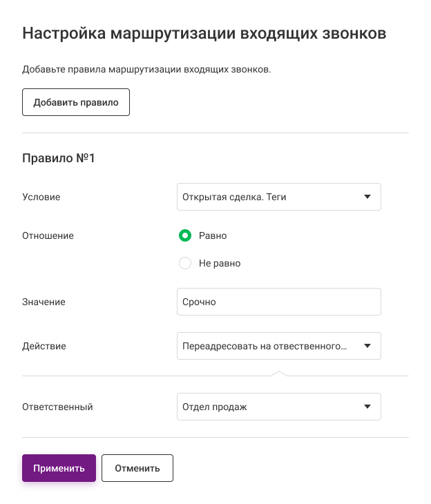Click the "Добавьте правила маршрутизации" description text
Screen dimensions: 431x504
pyautogui.click(x=146, y=70)
